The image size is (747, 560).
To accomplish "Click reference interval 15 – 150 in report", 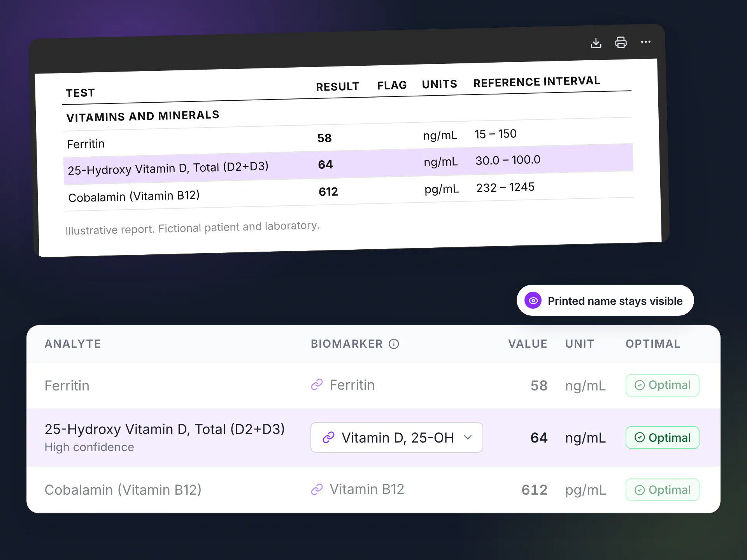I will (x=495, y=134).
